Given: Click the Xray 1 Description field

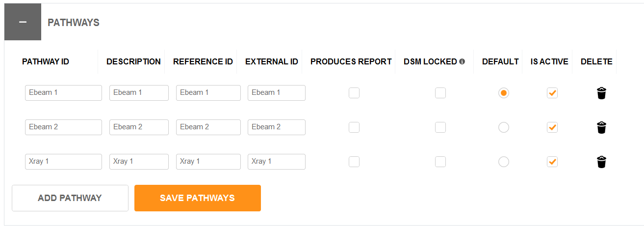Looking at the screenshot, I should pyautogui.click(x=139, y=162).
